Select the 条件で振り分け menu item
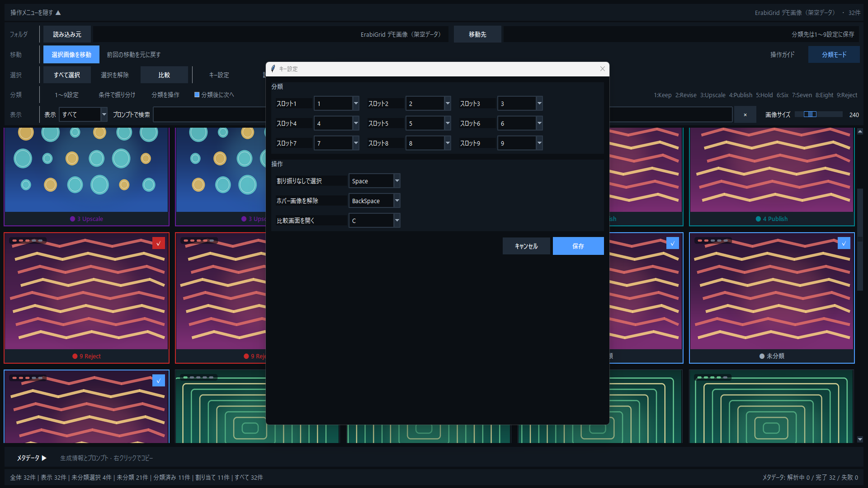The width and height of the screenshot is (868, 488). click(x=117, y=95)
